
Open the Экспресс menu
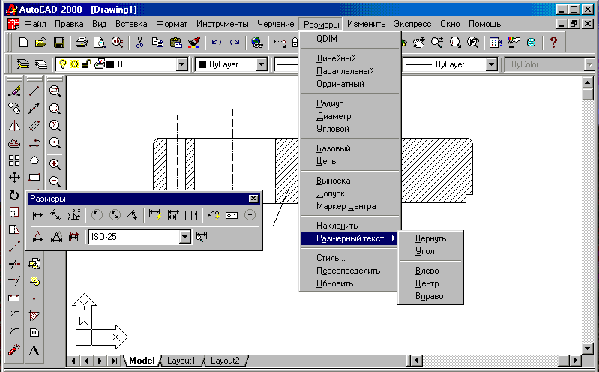[x=412, y=24]
